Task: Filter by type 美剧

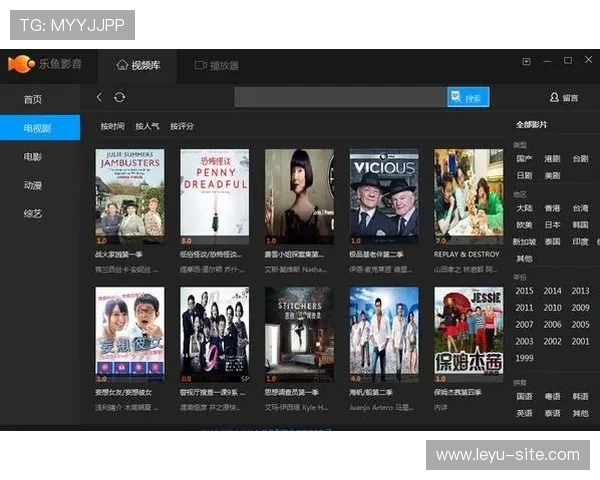Action: 552,175
